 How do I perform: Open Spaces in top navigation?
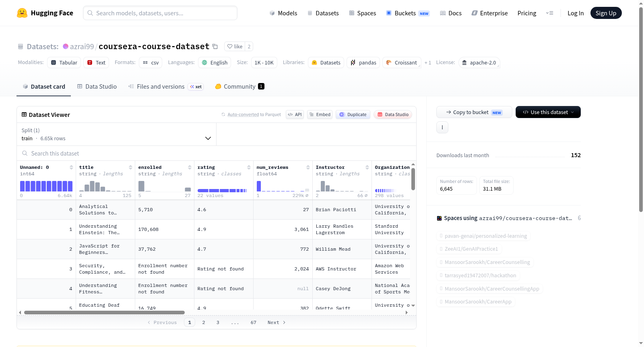coord(362,13)
